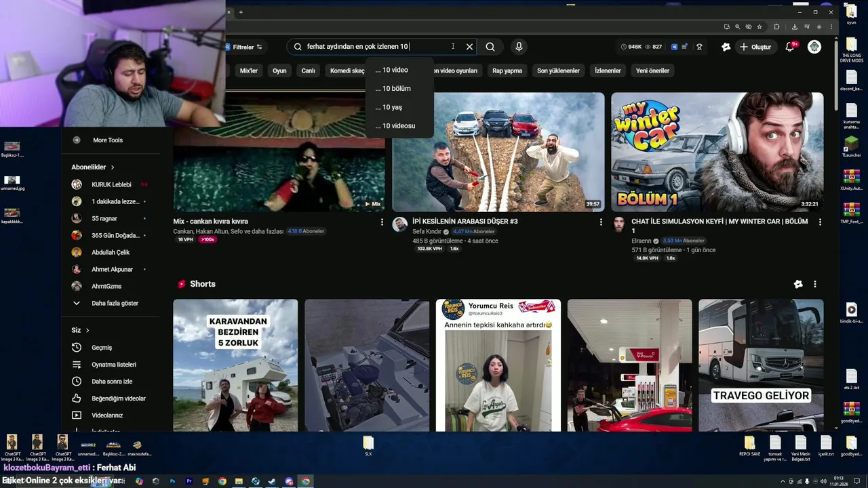Open the account avatar menu
868x488 pixels.
coord(814,47)
